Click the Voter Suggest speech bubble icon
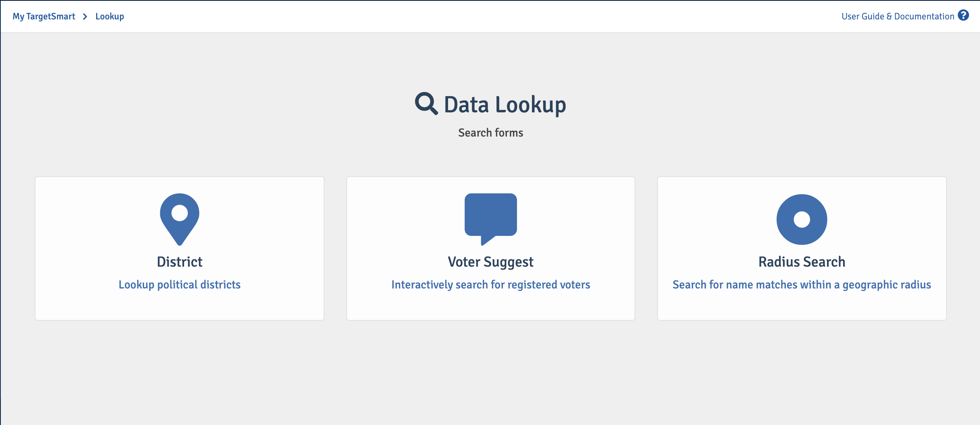 point(491,219)
